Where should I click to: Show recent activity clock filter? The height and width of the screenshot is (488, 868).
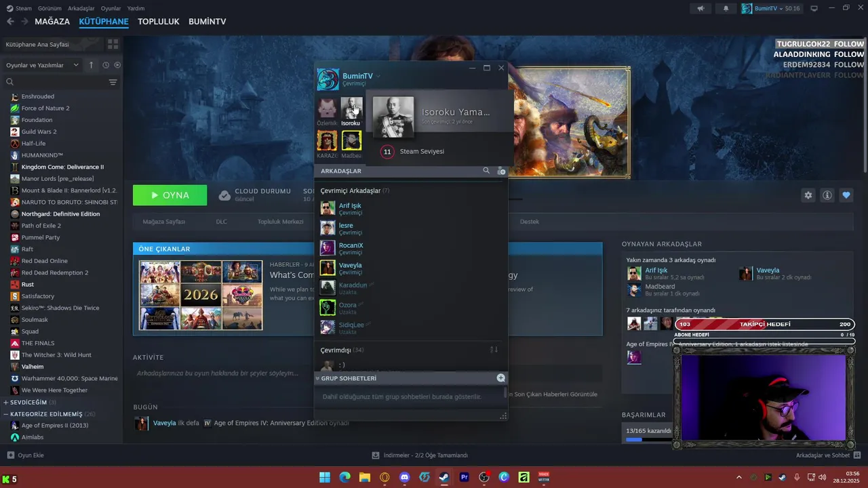pyautogui.click(x=106, y=65)
